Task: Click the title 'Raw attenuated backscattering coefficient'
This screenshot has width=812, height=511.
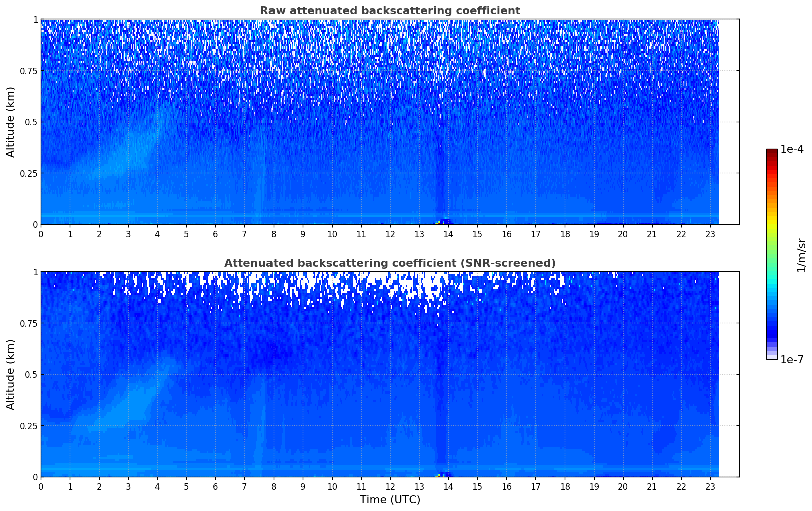Action: click(x=390, y=11)
